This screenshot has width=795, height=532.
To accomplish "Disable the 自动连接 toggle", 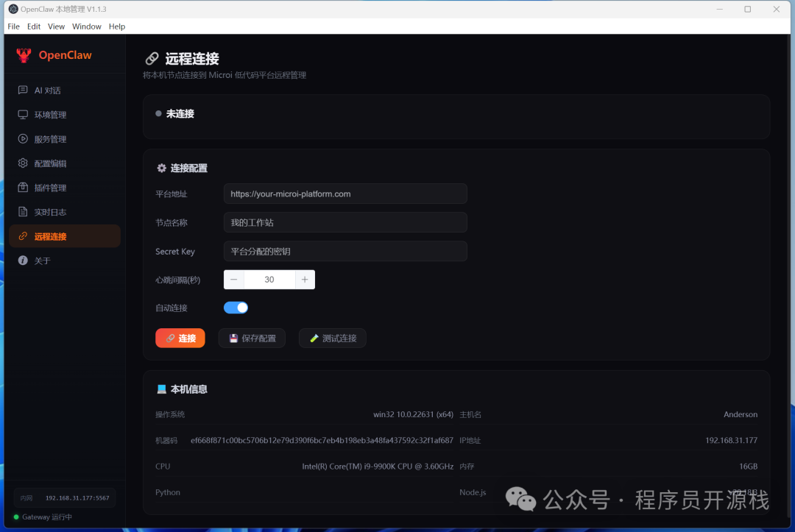I will tap(236, 308).
